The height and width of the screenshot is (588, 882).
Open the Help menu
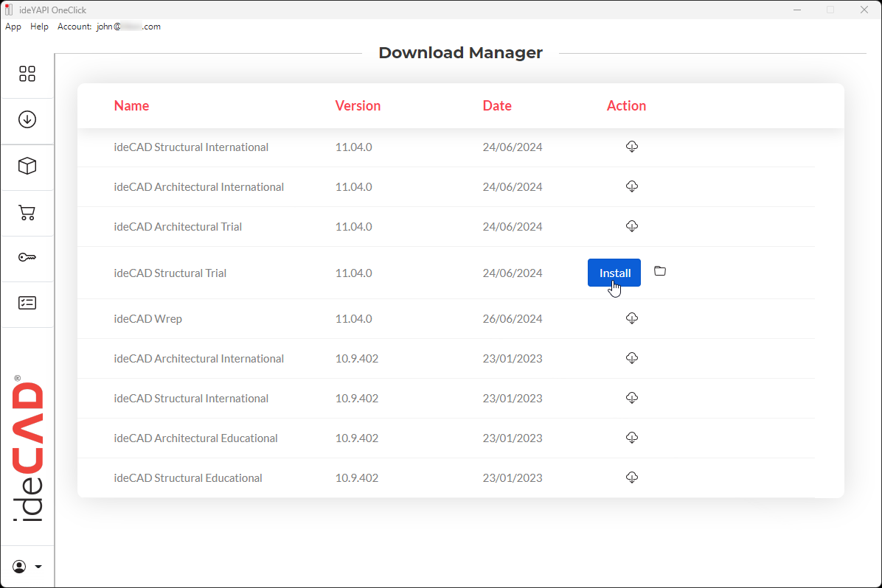39,27
